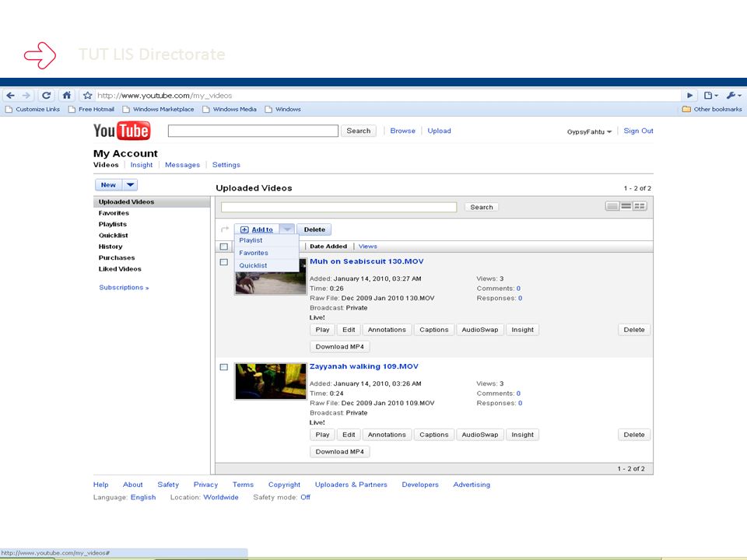The width and height of the screenshot is (747, 560).
Task: Click the header Search button
Action: click(x=358, y=131)
